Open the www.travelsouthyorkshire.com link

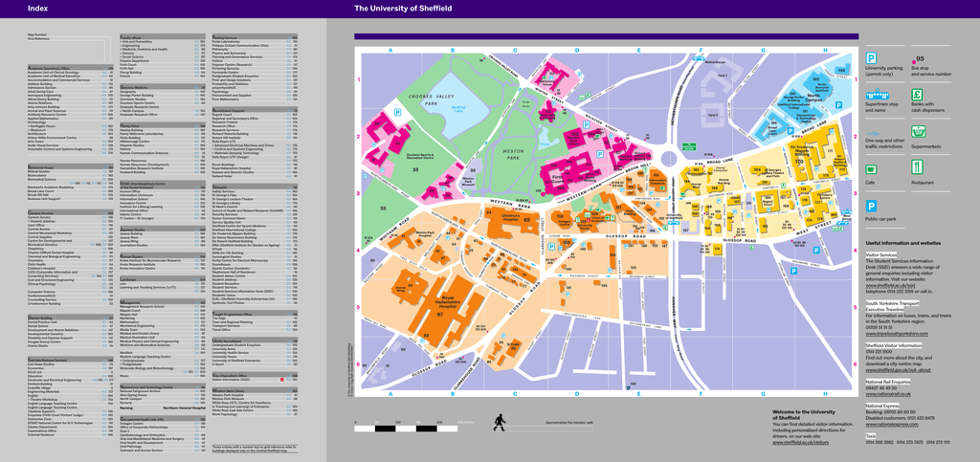point(898,334)
